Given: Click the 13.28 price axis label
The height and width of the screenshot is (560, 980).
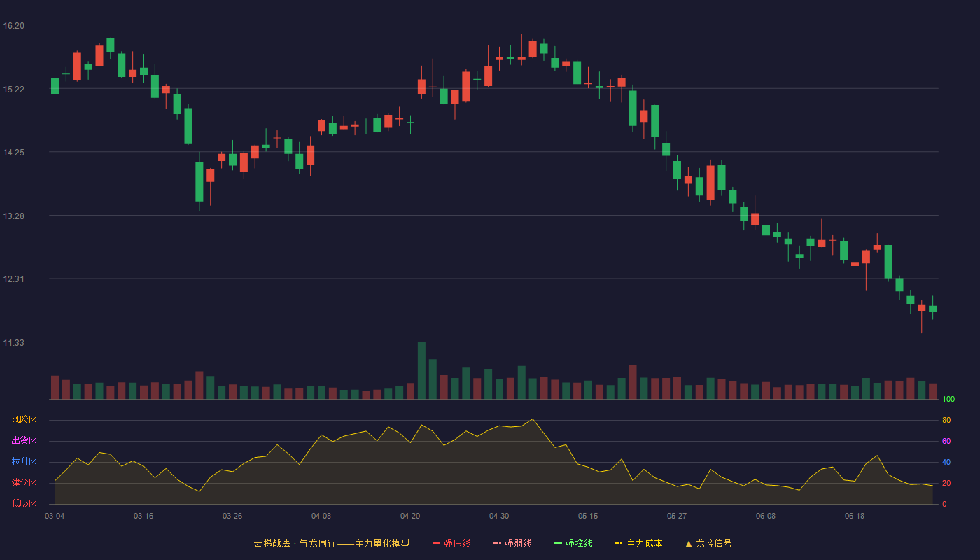Looking at the screenshot, I should point(14,216).
